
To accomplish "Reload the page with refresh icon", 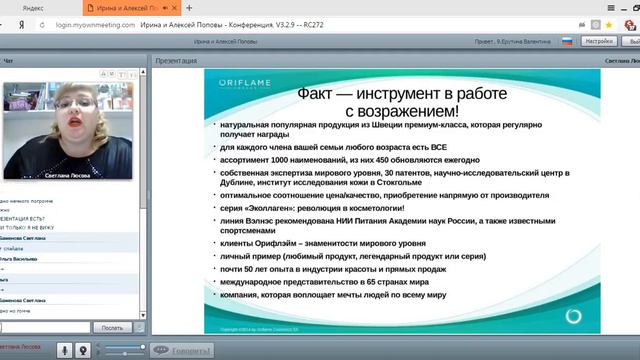I will pos(42,25).
